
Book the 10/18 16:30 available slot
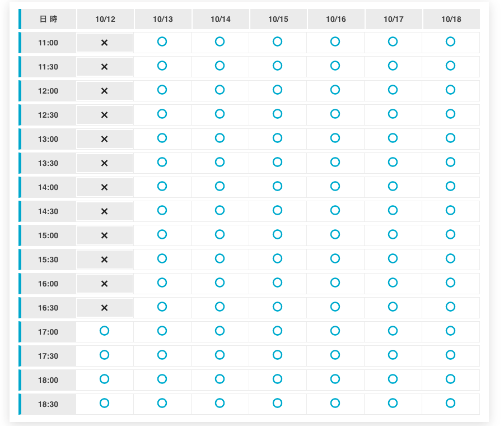[x=450, y=307]
